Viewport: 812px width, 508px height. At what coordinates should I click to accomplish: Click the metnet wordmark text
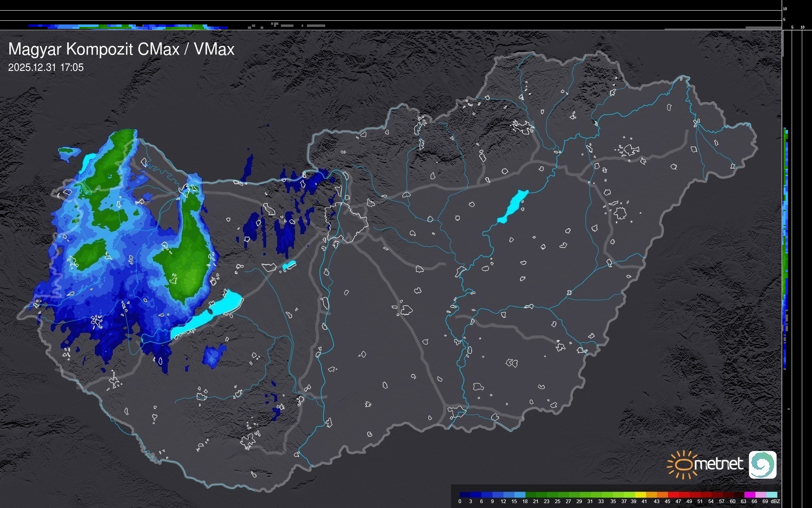[x=718, y=464]
